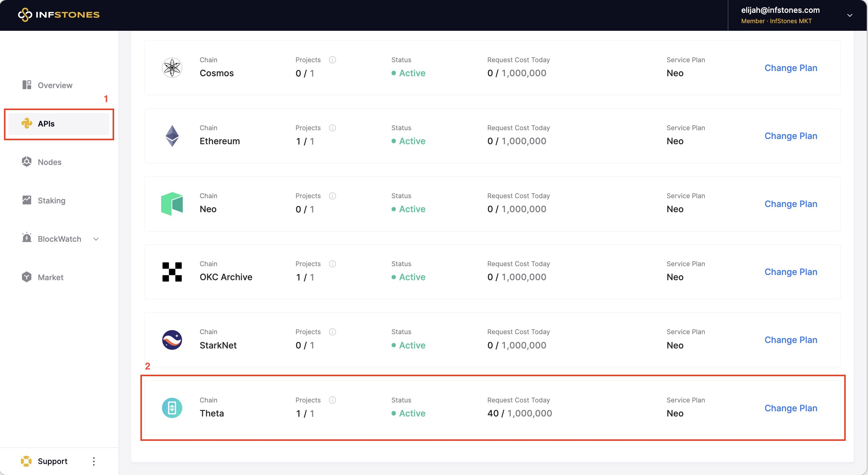Click the InfStones logo
The image size is (868, 475).
(59, 14)
